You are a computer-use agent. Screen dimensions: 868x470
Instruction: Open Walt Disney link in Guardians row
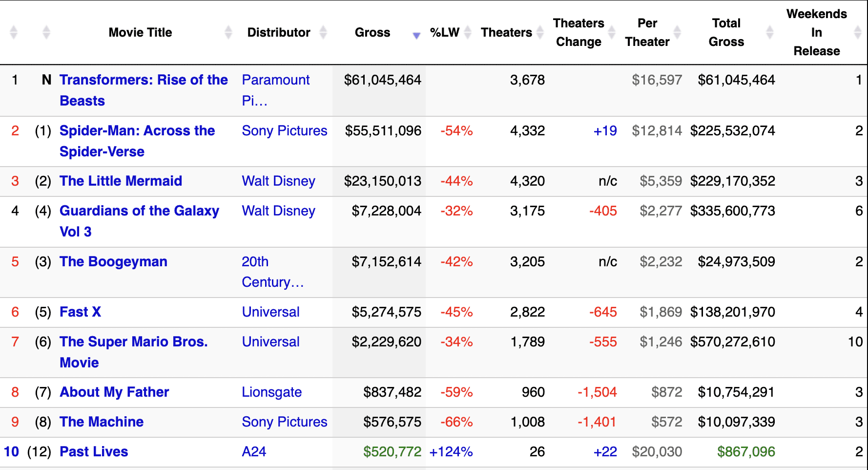pyautogui.click(x=279, y=211)
